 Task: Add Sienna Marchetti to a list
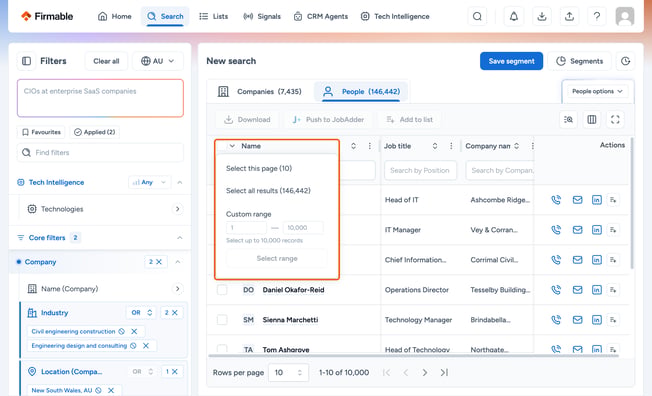pos(613,320)
